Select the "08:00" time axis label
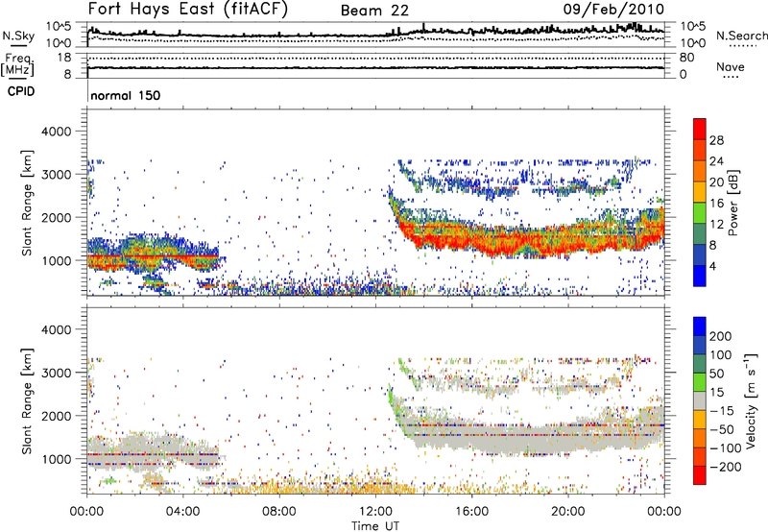Screen dimensions: 768x532 279,512
